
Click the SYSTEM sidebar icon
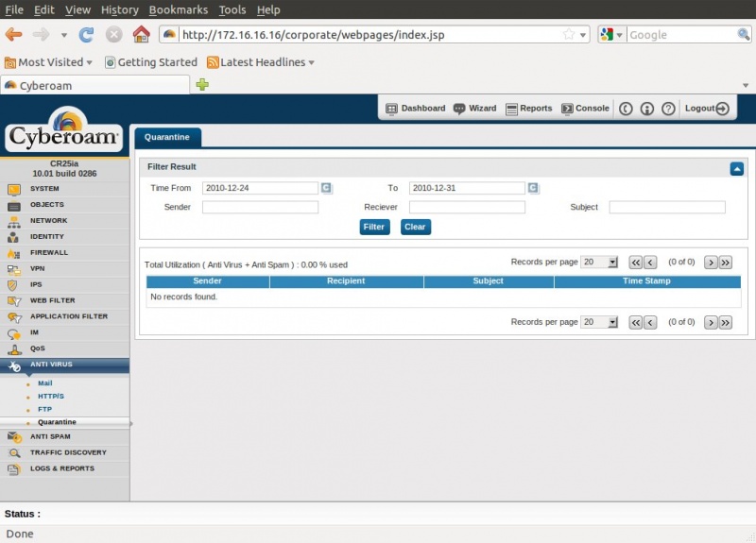14,190
